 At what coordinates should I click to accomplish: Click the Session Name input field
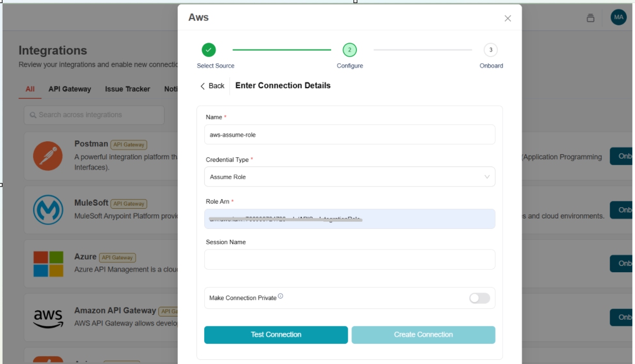point(350,259)
